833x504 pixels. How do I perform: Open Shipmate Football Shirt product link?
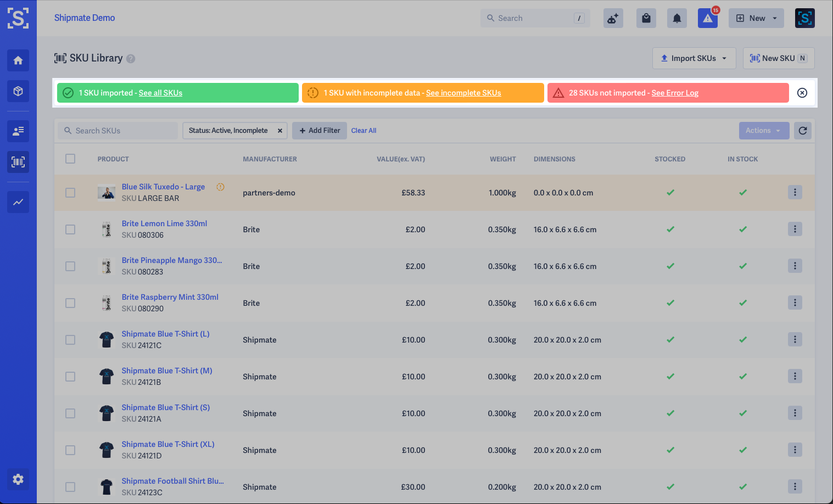172,481
